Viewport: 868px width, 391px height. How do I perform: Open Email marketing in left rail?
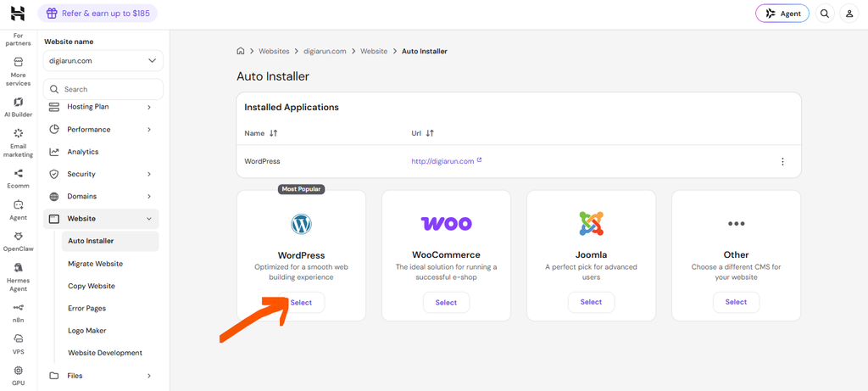[18, 142]
